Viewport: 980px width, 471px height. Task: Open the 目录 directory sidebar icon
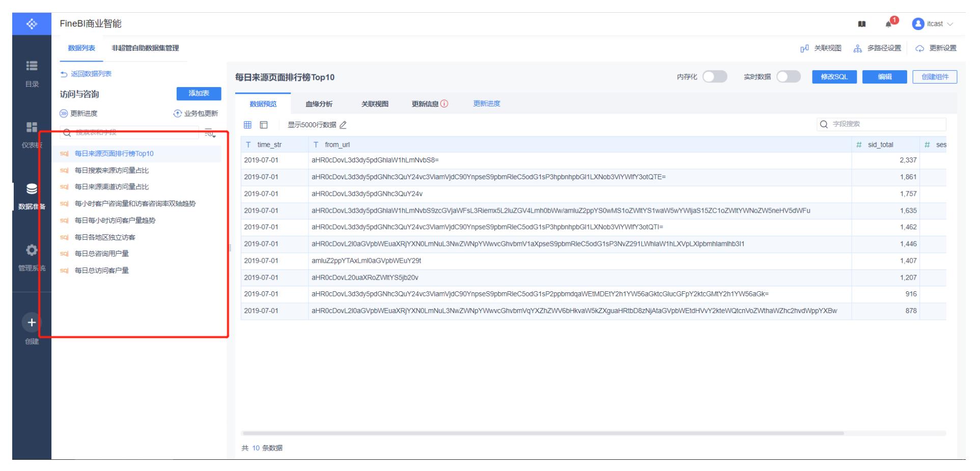[x=32, y=66]
